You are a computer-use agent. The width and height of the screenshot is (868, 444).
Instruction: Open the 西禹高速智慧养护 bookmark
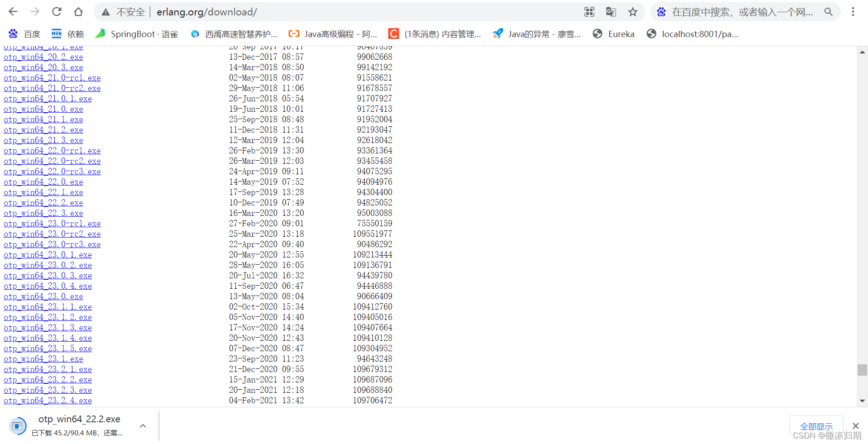click(x=234, y=34)
